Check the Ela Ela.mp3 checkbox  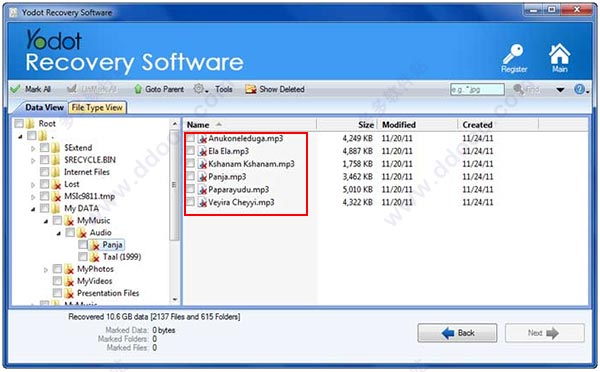[x=190, y=151]
